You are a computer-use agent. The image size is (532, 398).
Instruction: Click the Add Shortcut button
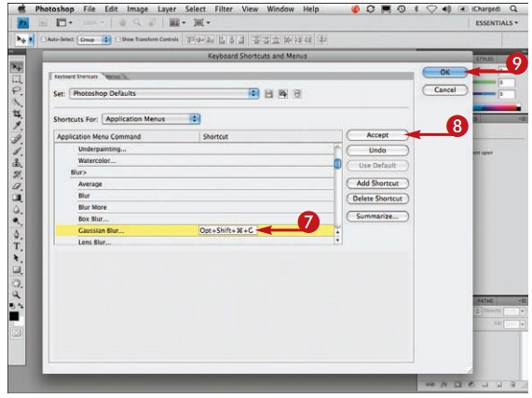pos(377,184)
